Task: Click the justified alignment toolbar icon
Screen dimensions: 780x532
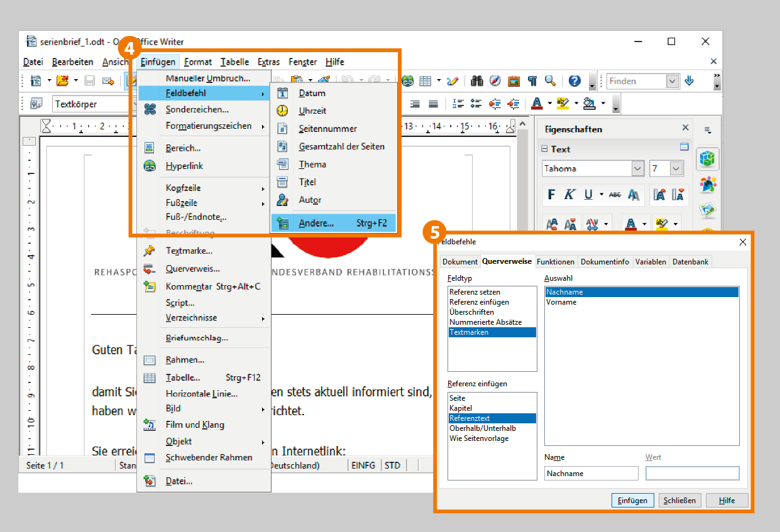Action: click(433, 104)
